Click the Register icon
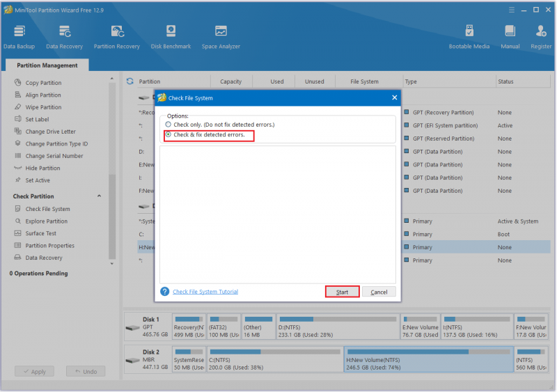 [x=541, y=37]
